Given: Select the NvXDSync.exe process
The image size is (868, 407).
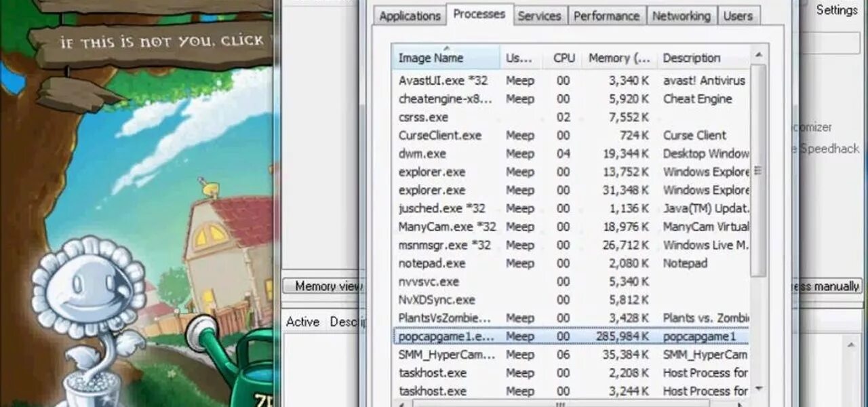Looking at the screenshot, I should [x=571, y=300].
